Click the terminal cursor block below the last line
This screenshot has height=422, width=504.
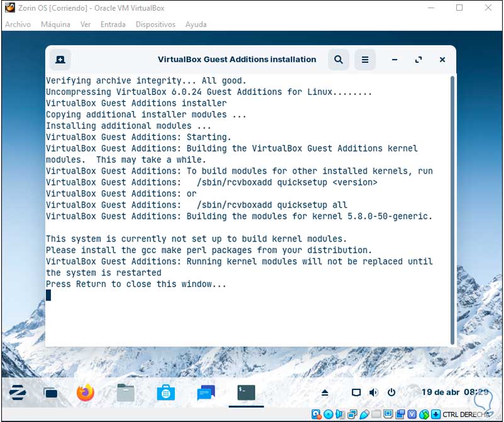pyautogui.click(x=48, y=295)
